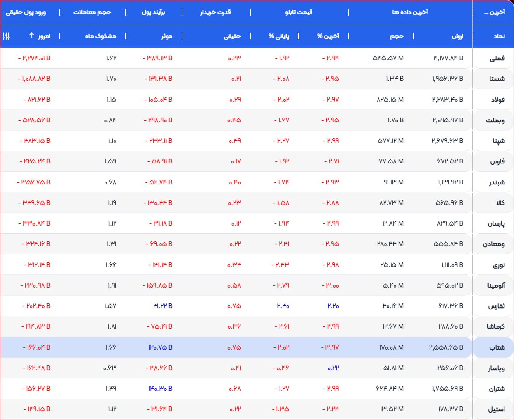Sort by the مشکوک ماه column
This screenshot has width=514, height=420.
coord(101,36)
